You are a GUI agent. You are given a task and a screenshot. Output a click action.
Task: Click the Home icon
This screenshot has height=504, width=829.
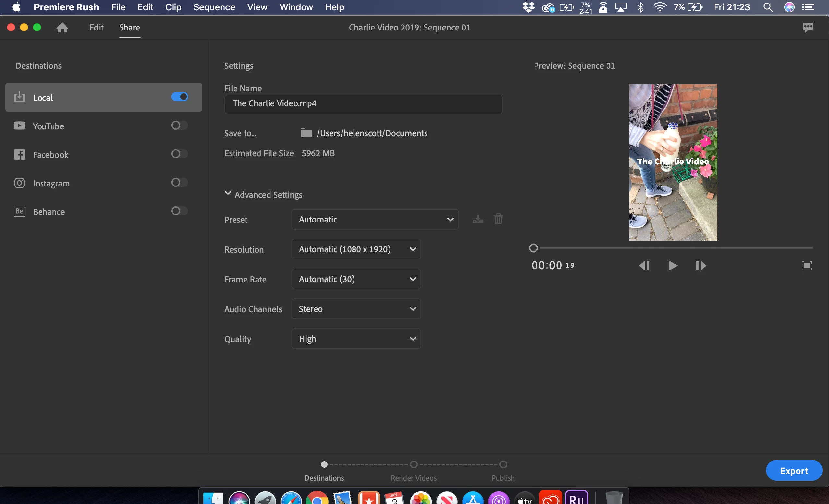click(62, 27)
